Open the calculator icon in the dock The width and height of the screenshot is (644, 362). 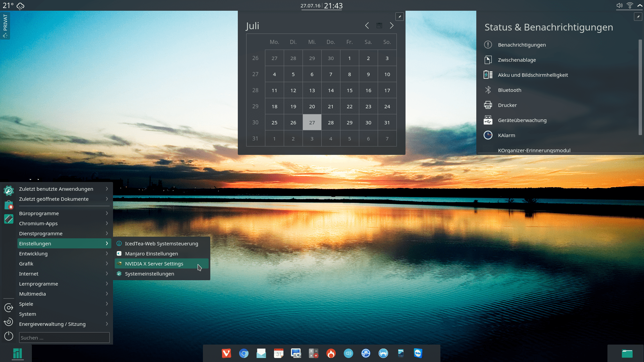(314, 353)
